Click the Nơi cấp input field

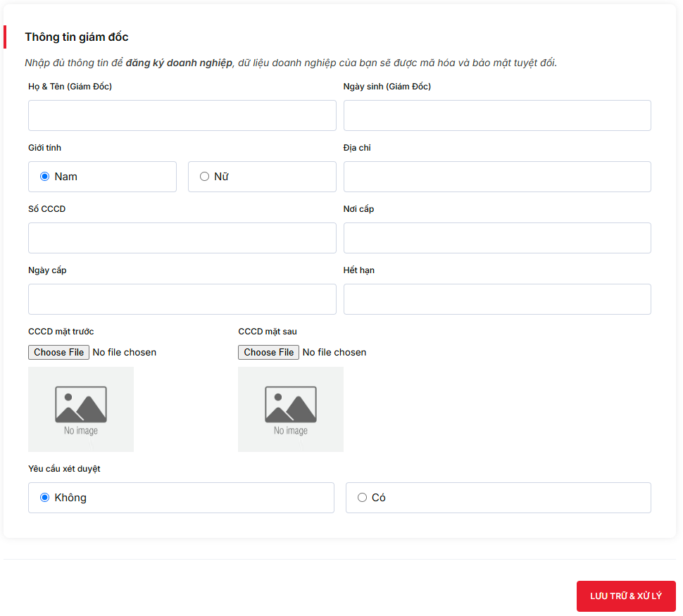coord(497,238)
